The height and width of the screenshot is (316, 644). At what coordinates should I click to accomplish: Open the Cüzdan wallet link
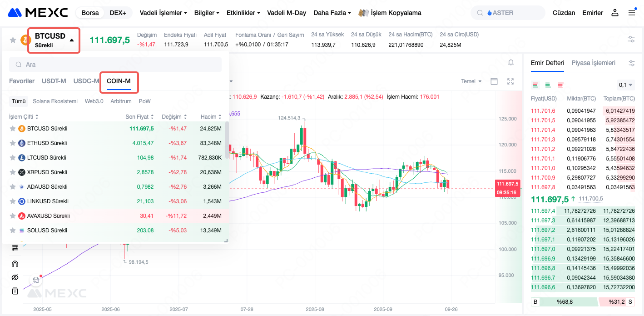pyautogui.click(x=564, y=13)
